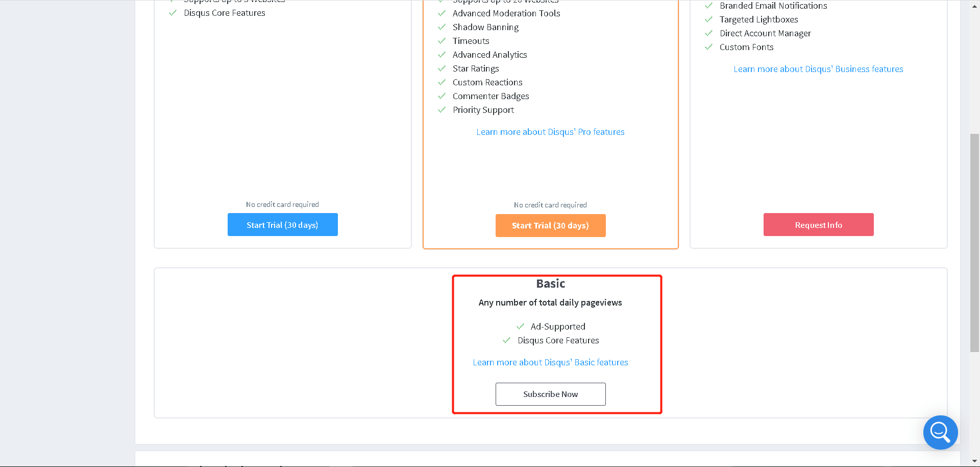
Task: Click the checkmark icon beside Priority Support
Action: click(x=442, y=109)
